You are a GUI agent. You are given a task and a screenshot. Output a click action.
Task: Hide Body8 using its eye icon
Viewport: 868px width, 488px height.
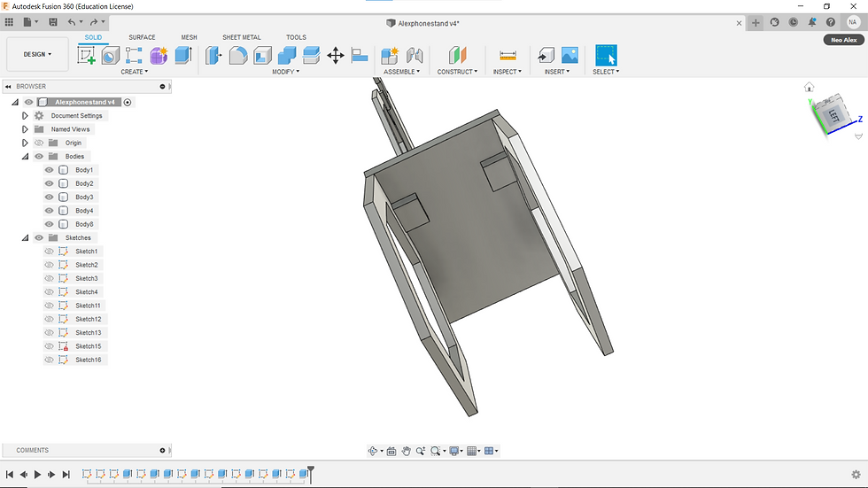point(50,224)
